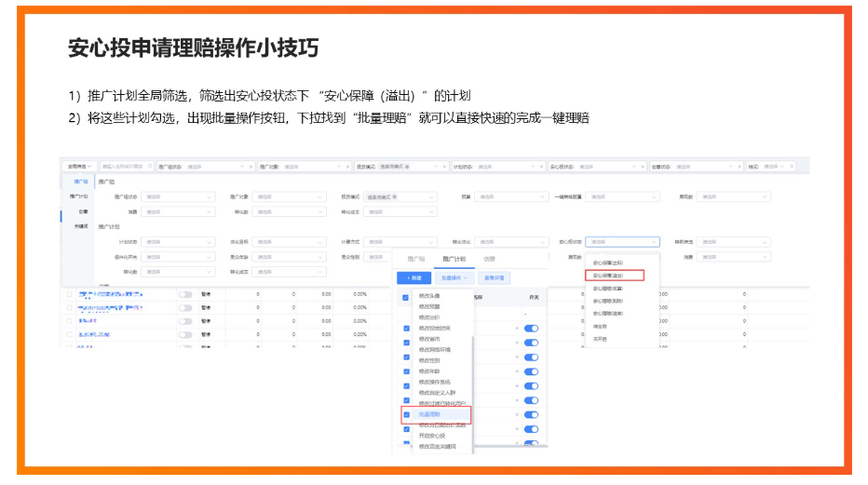Choose 修改投放时间 from batch menu
Viewport: 868px width, 485px height.
click(x=435, y=328)
